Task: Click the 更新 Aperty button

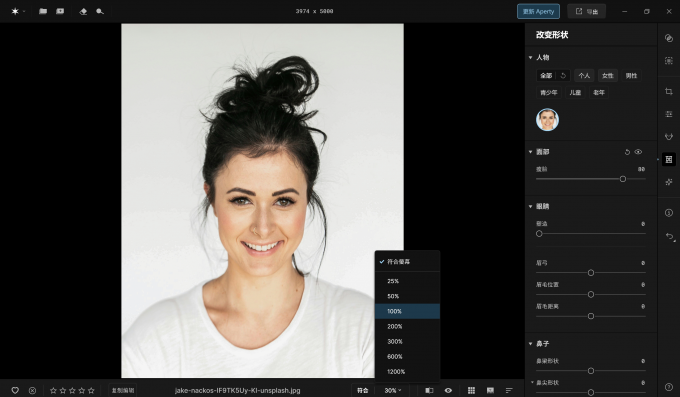Action: pyautogui.click(x=538, y=11)
